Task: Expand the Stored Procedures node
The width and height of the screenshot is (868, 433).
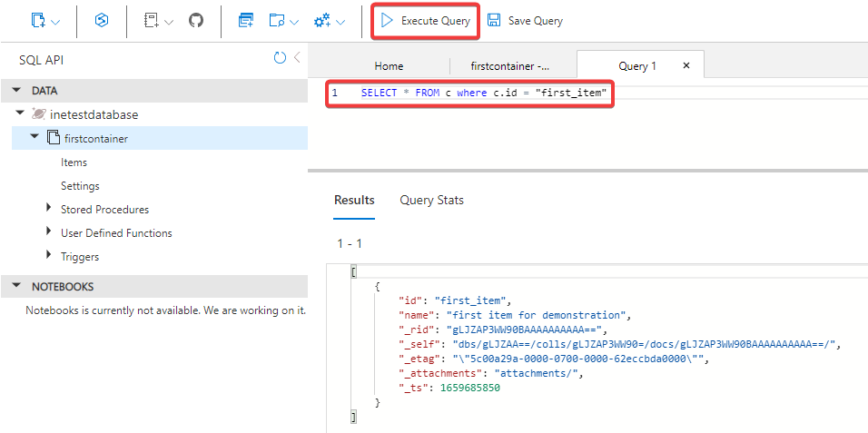Action: point(49,209)
